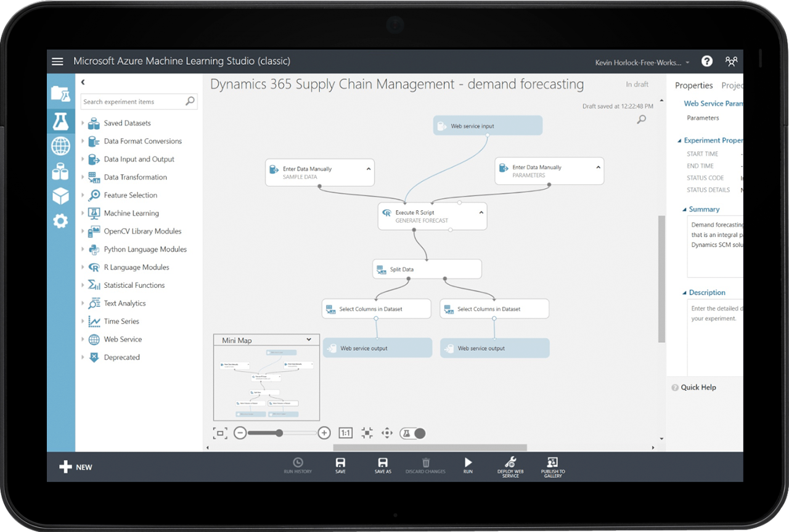Expand the Saved Datasets category
Viewport: 789px width, 532px height.
pyautogui.click(x=83, y=123)
